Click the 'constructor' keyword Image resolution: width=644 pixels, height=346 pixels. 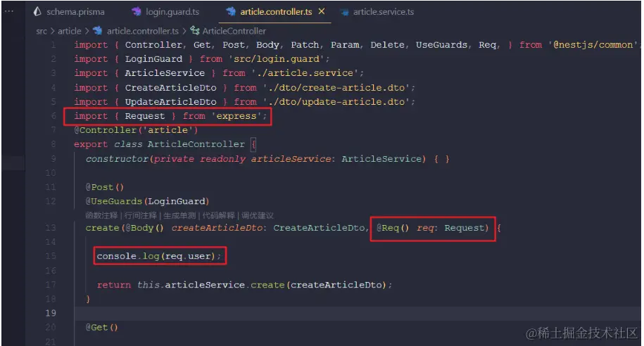click(x=117, y=159)
